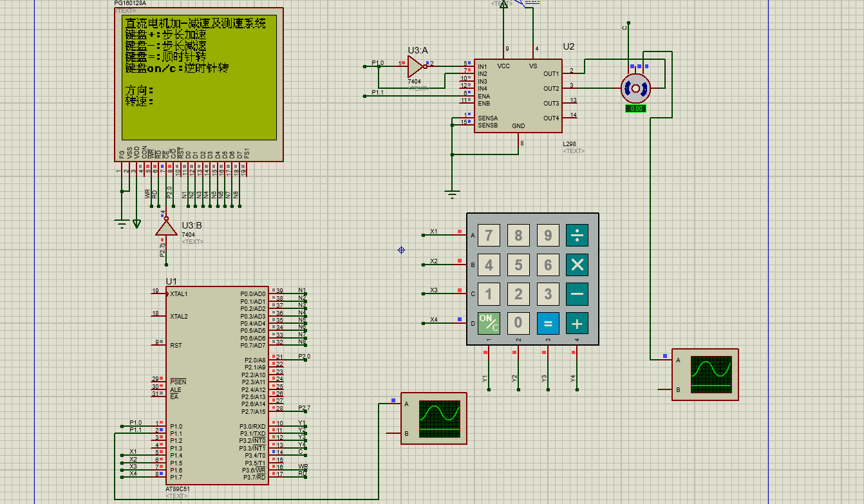Select the U3:A inverter gate symbol
The width and height of the screenshot is (864, 504).
coord(417,66)
